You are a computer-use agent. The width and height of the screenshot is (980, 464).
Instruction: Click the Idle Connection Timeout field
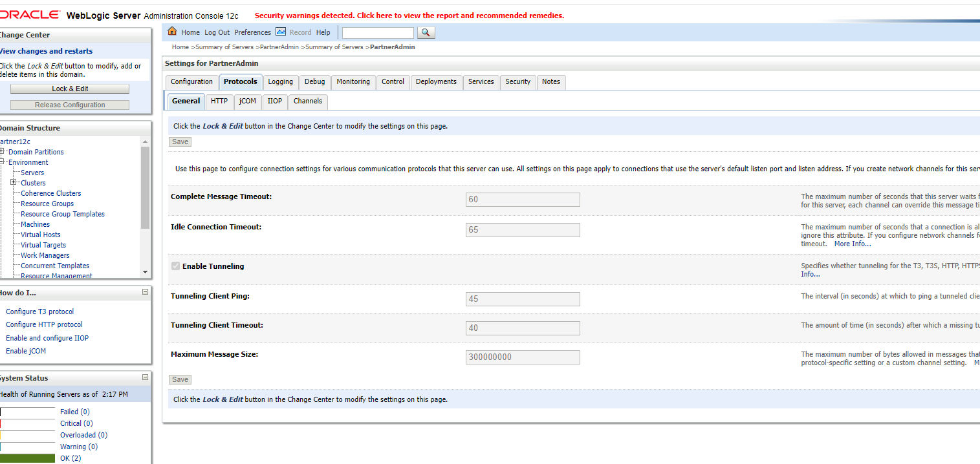[523, 230]
